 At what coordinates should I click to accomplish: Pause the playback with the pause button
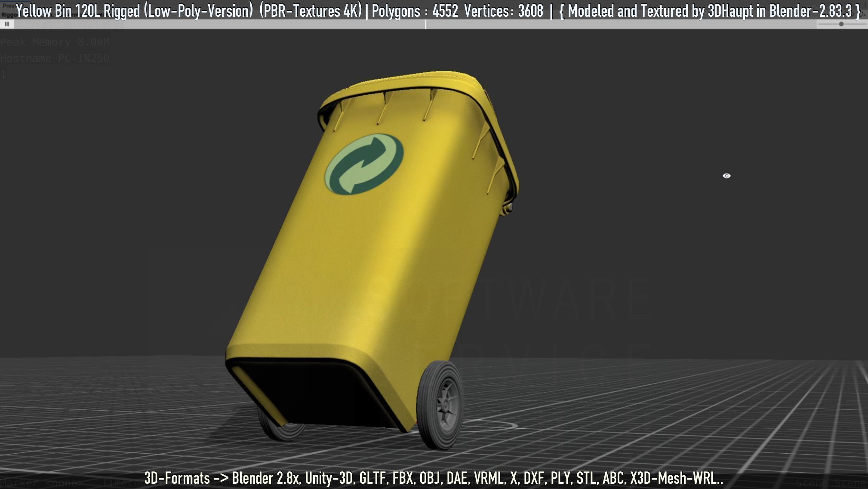(x=7, y=24)
